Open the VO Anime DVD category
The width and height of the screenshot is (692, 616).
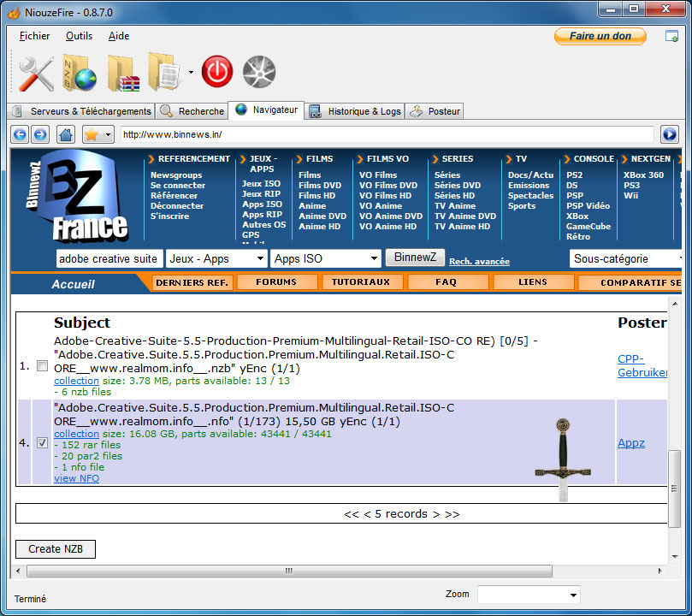click(391, 216)
